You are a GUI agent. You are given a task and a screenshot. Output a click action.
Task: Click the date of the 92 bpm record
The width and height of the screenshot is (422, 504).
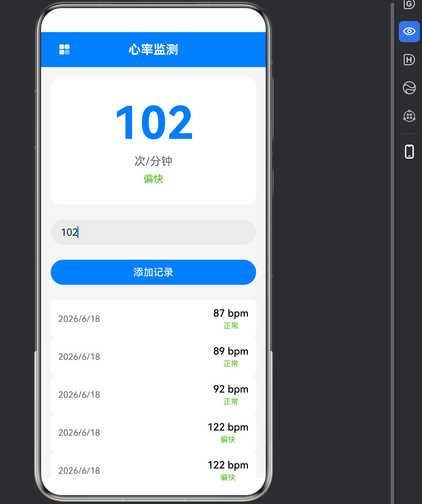pos(79,394)
